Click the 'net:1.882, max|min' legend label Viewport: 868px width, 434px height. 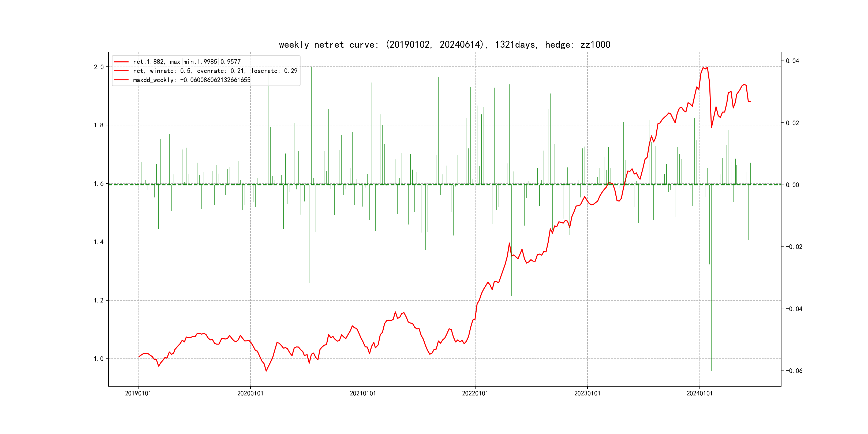point(187,62)
